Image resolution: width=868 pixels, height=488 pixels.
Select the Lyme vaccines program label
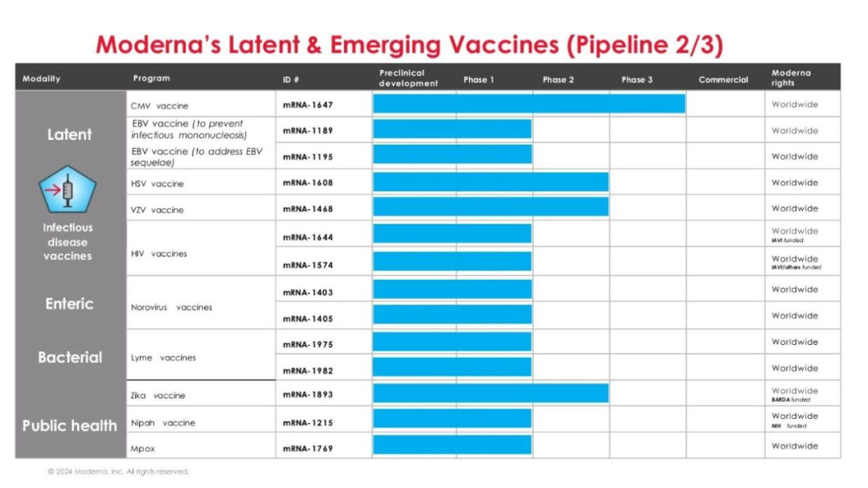click(x=163, y=358)
